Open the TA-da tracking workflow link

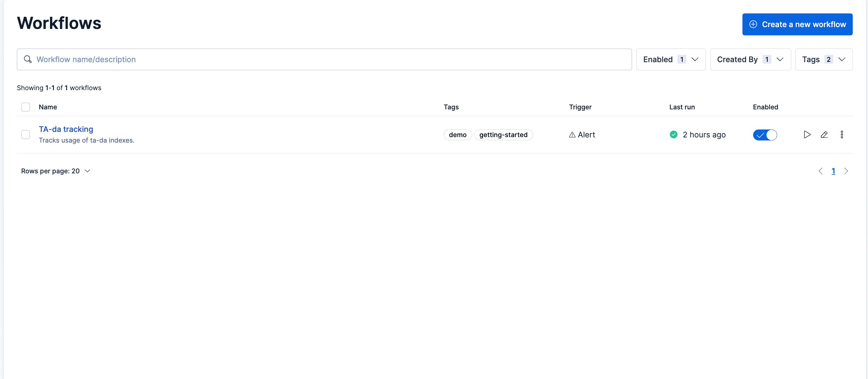pos(66,129)
